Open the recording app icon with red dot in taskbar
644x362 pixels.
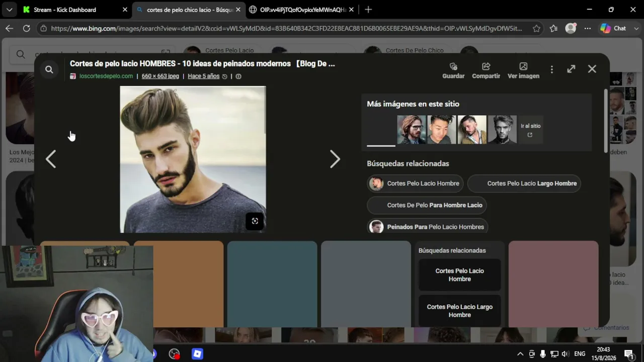tap(174, 354)
